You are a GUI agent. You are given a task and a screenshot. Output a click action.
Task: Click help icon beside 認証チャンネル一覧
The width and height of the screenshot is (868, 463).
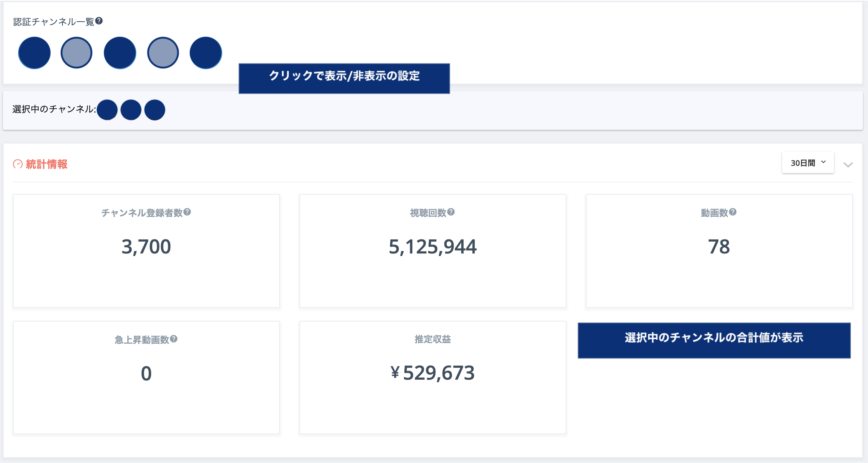[x=99, y=21]
